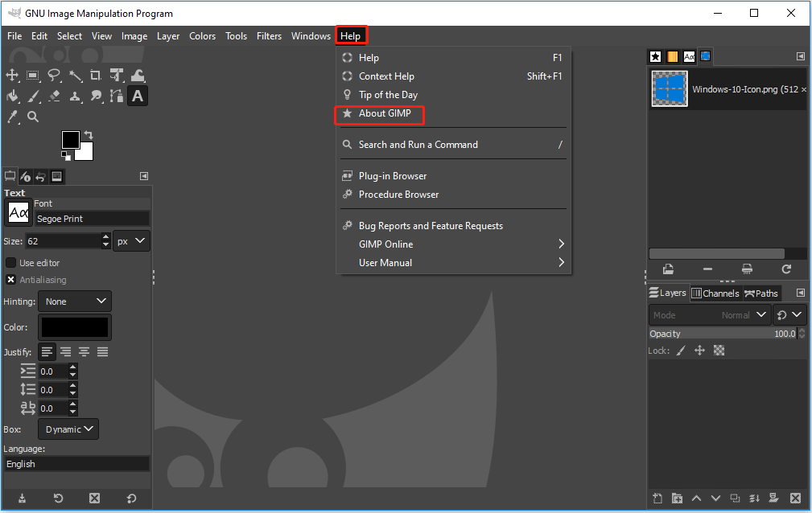Select the Clone stamp tool
Screen dimensions: 812x513
pos(75,96)
